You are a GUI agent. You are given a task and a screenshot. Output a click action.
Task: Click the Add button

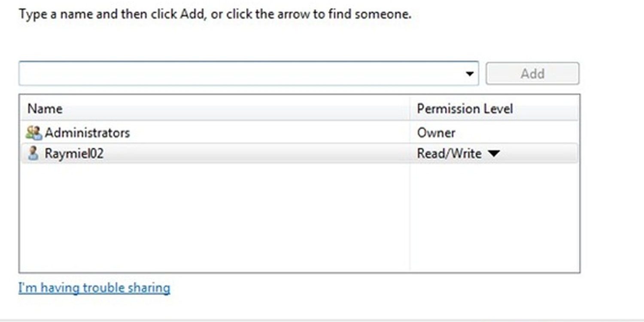[x=532, y=73]
